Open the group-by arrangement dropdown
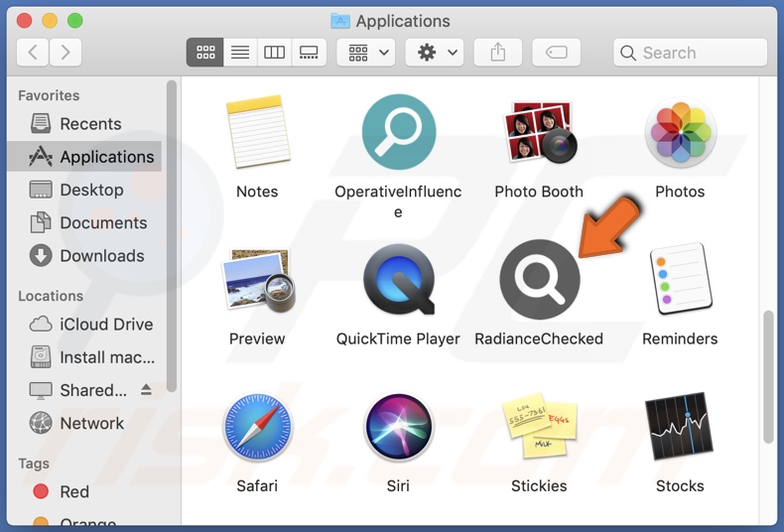Image resolution: width=784 pixels, height=532 pixels. point(366,53)
